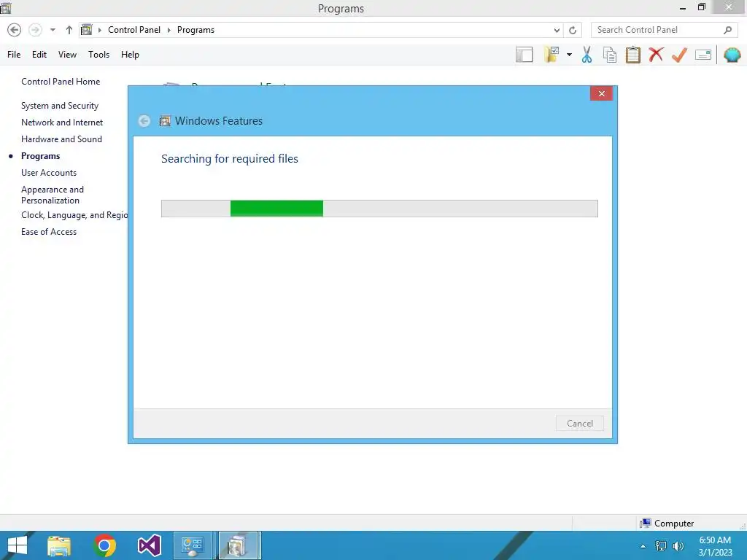Click Cancel in Windows Features dialog

pos(580,424)
